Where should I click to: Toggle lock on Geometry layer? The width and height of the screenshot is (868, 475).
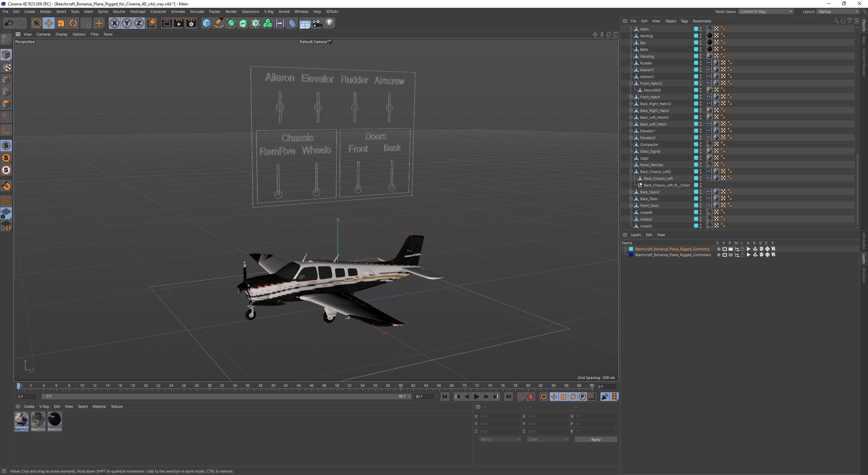click(x=743, y=249)
